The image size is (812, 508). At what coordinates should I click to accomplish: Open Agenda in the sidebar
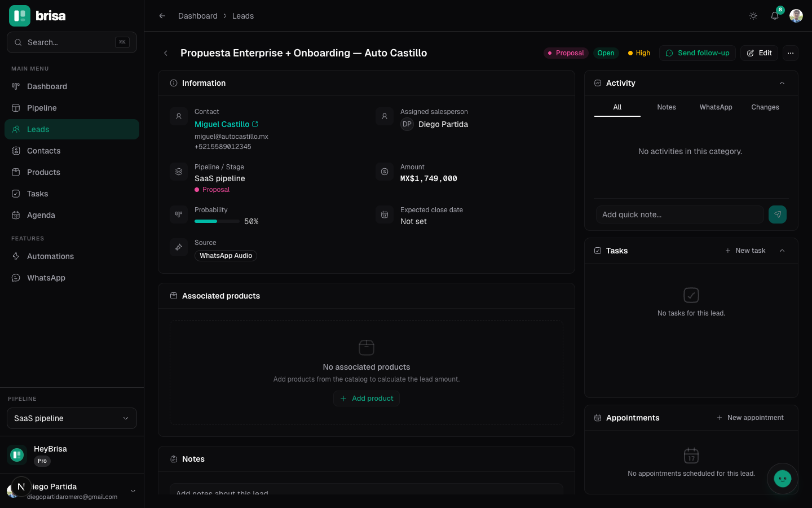coord(72,215)
